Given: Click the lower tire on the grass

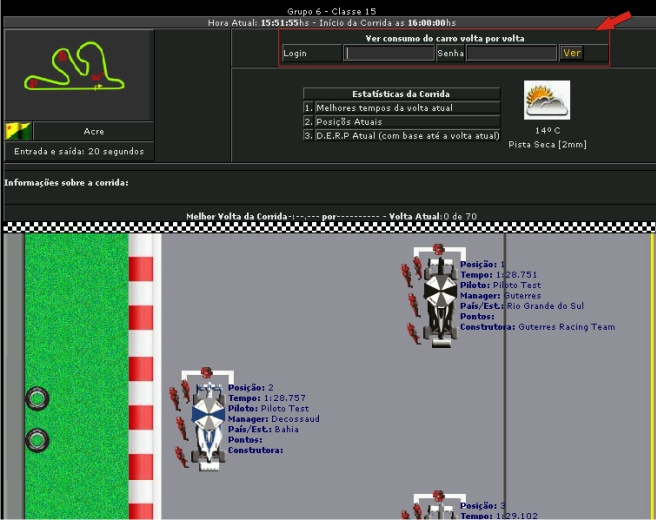Looking at the screenshot, I should (37, 439).
